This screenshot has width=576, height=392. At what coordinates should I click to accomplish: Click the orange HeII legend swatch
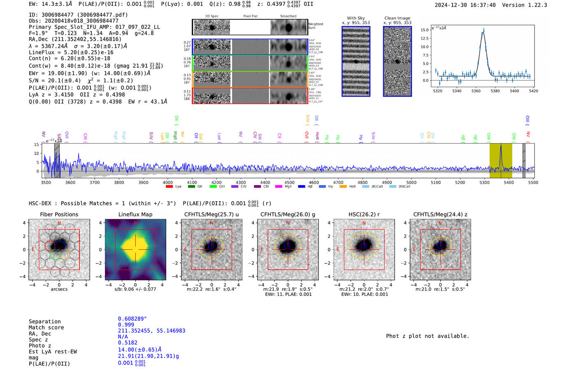343,186
